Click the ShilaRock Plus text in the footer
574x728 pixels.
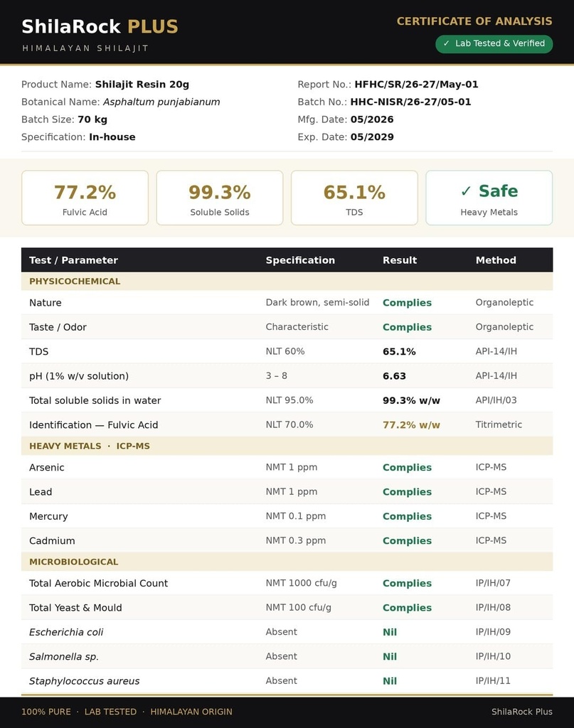522,712
